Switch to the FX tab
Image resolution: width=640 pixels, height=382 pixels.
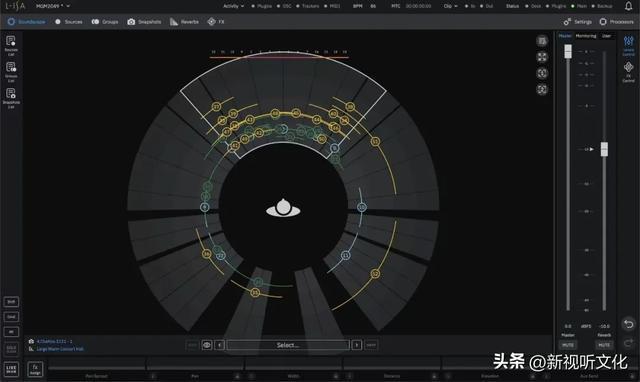tap(216, 22)
